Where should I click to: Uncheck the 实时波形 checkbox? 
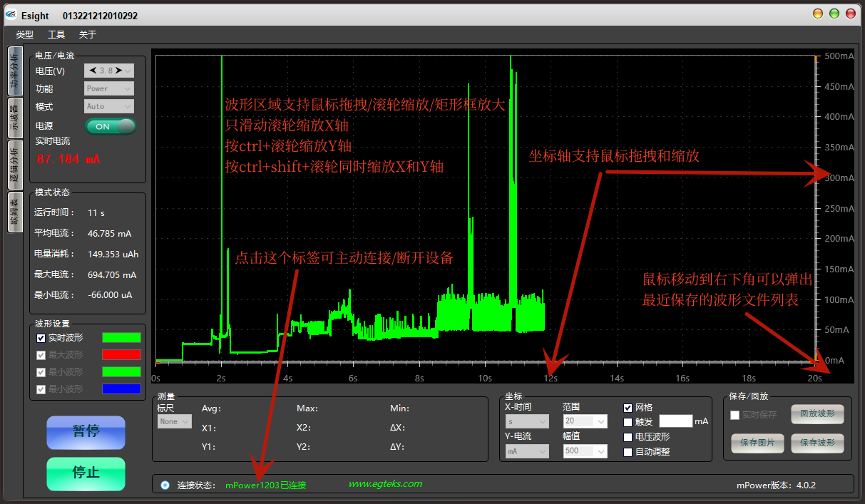(x=41, y=338)
